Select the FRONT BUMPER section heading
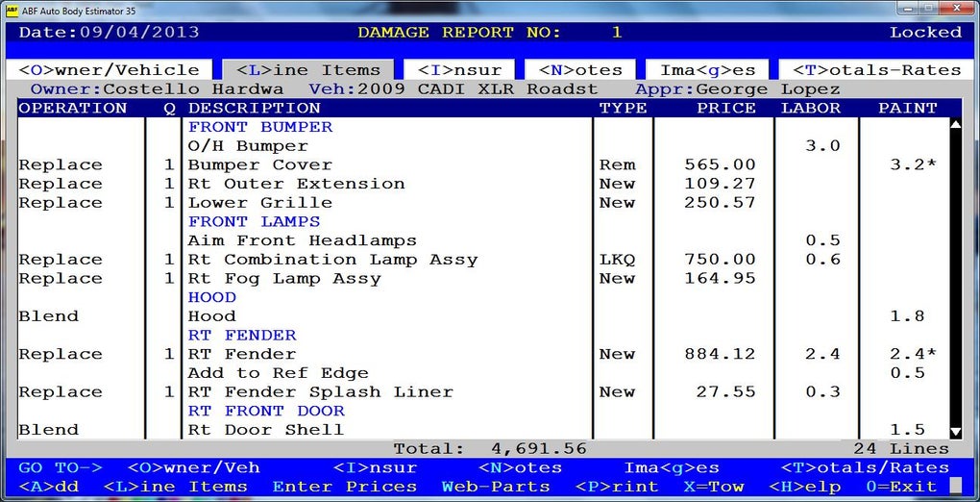The height and width of the screenshot is (502, 980). (260, 127)
